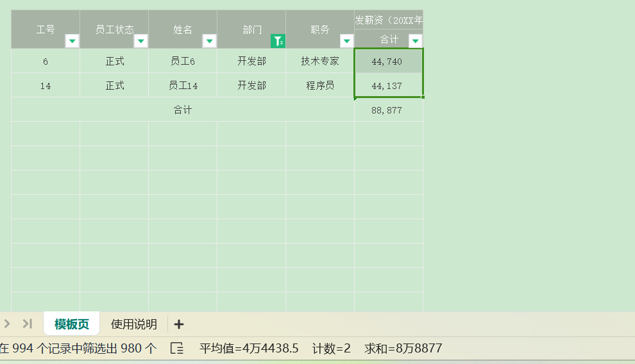
Task: Go to next sheet tab arrow
Action: click(x=7, y=324)
